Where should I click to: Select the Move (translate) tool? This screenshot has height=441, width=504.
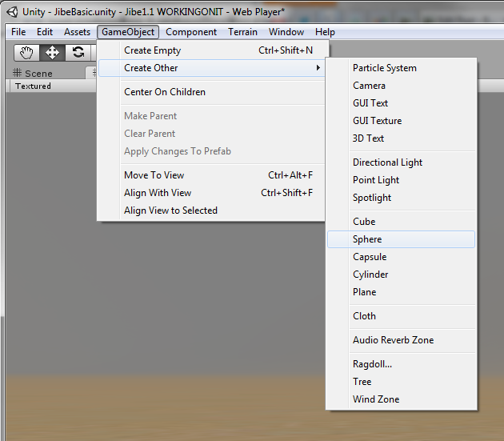pos(52,52)
